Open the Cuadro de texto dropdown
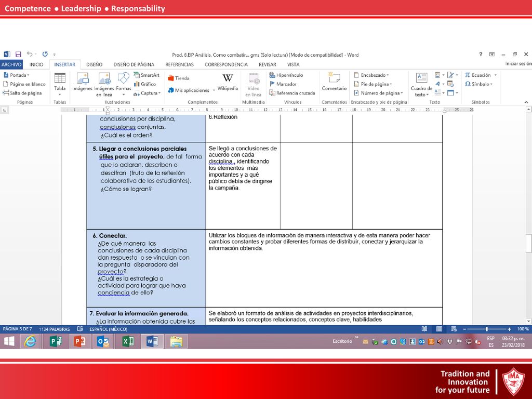 [421, 85]
